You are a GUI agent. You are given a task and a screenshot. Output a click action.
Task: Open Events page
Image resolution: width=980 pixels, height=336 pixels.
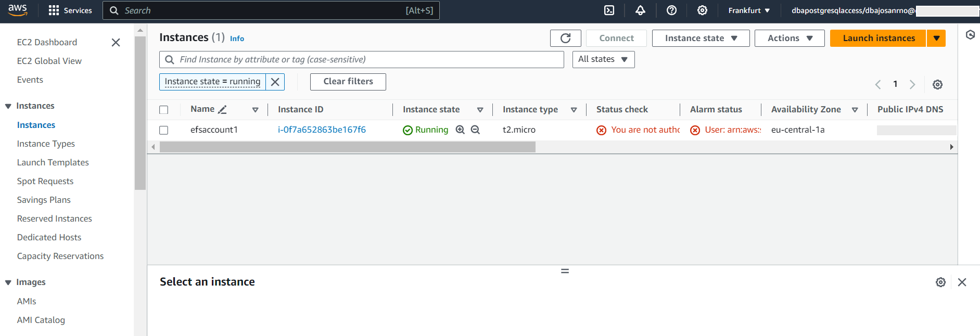coord(30,80)
